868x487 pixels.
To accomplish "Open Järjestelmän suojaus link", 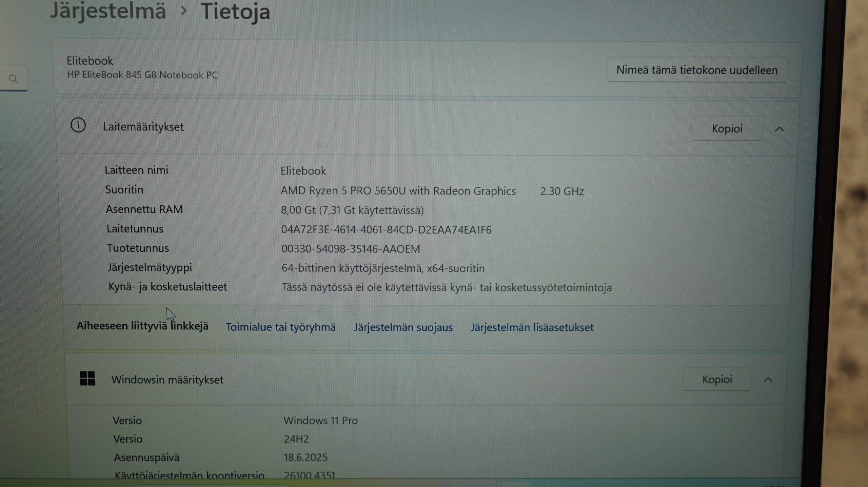I will tap(403, 327).
